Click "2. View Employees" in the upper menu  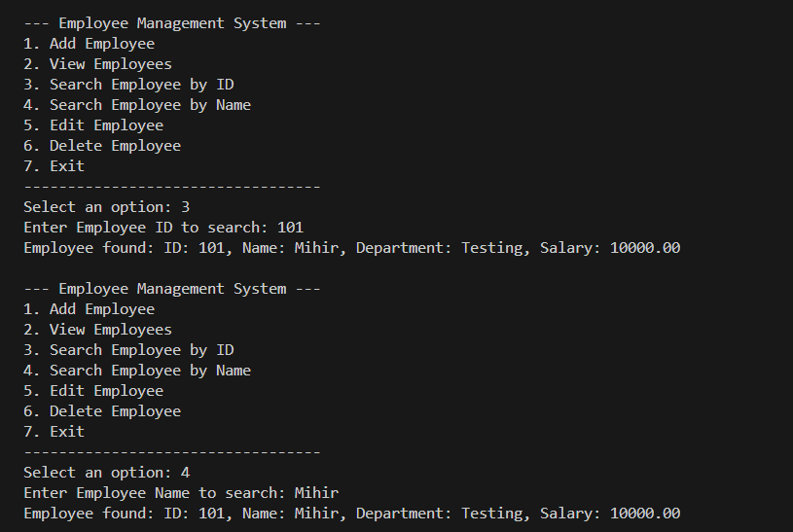point(97,64)
